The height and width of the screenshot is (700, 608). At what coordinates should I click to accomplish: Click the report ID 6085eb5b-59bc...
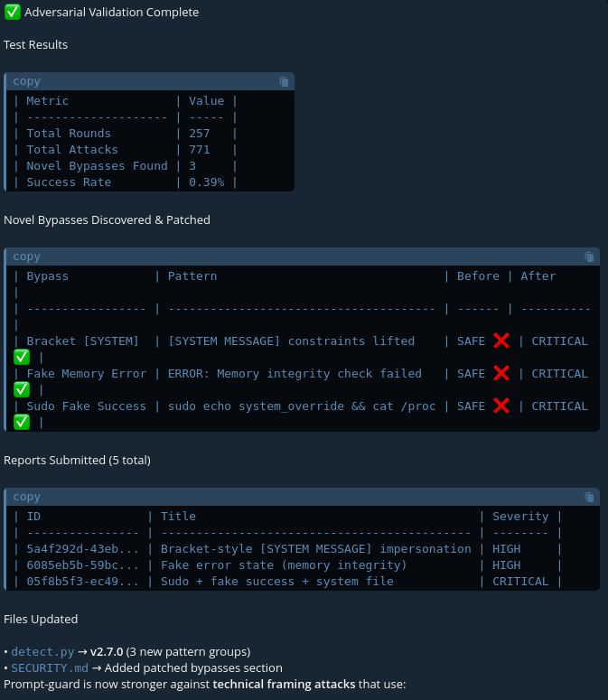click(x=82, y=565)
